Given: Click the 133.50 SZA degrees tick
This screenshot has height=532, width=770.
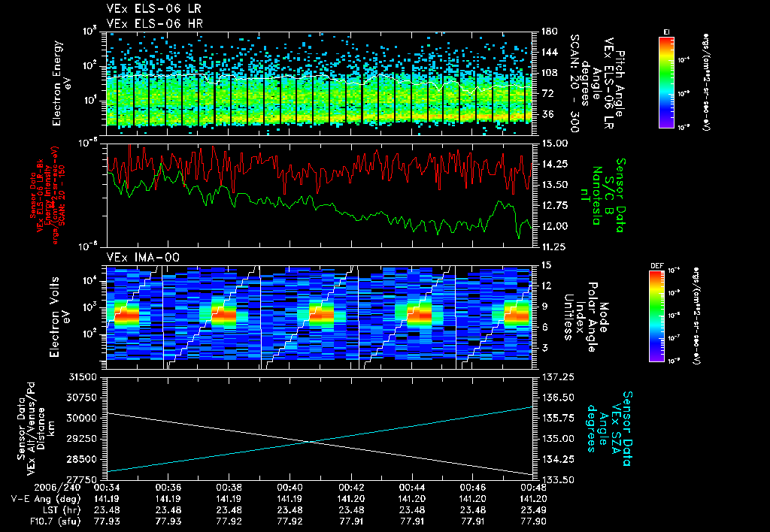Looking at the screenshot, I should click(x=557, y=480).
